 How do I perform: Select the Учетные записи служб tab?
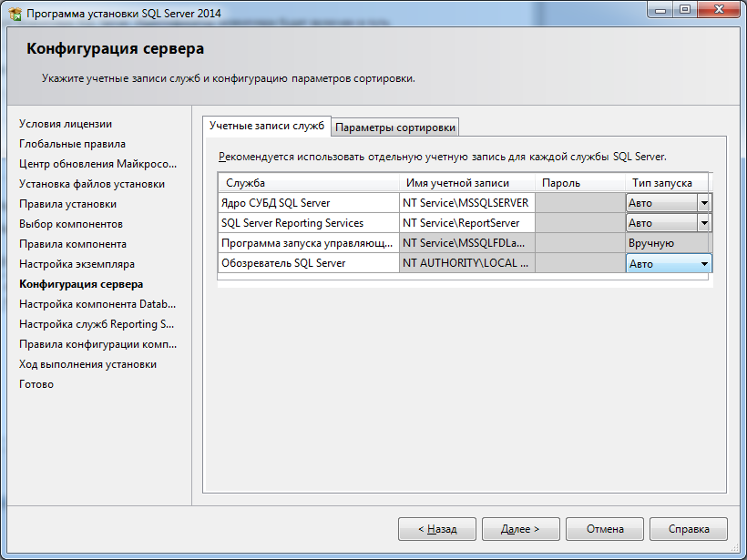pos(266,126)
